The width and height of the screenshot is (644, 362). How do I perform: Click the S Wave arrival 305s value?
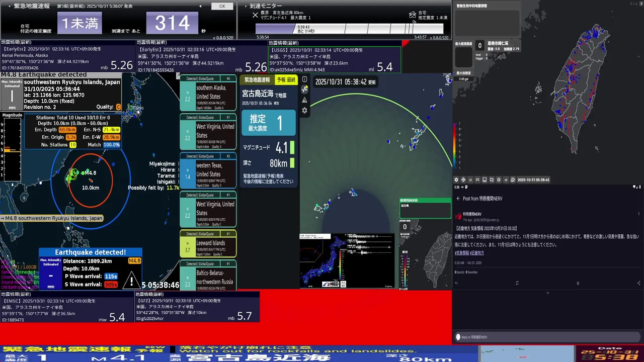pos(111,285)
